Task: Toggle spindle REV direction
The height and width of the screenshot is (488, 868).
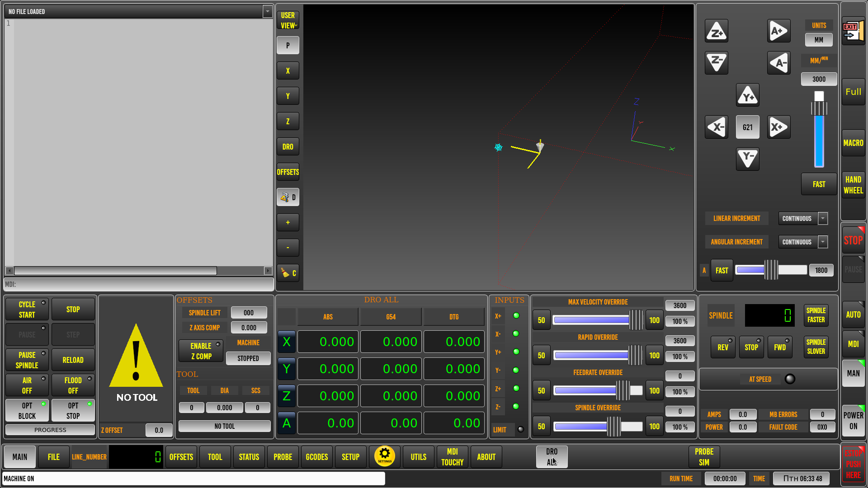Action: click(x=723, y=347)
